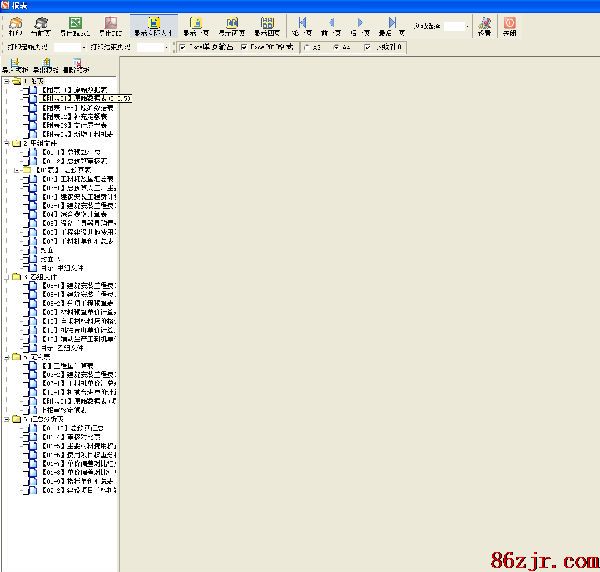Toggle the second Excel option checkbox
The height and width of the screenshot is (572, 600).
(244, 47)
